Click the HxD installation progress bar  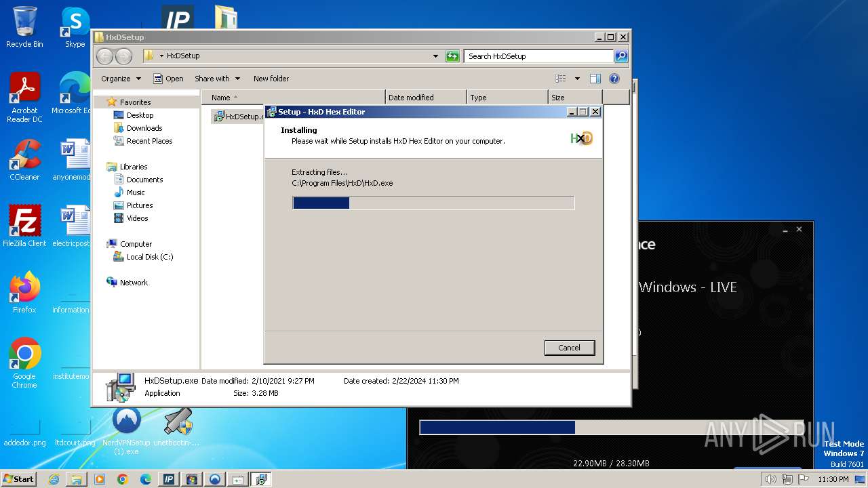[x=433, y=203]
